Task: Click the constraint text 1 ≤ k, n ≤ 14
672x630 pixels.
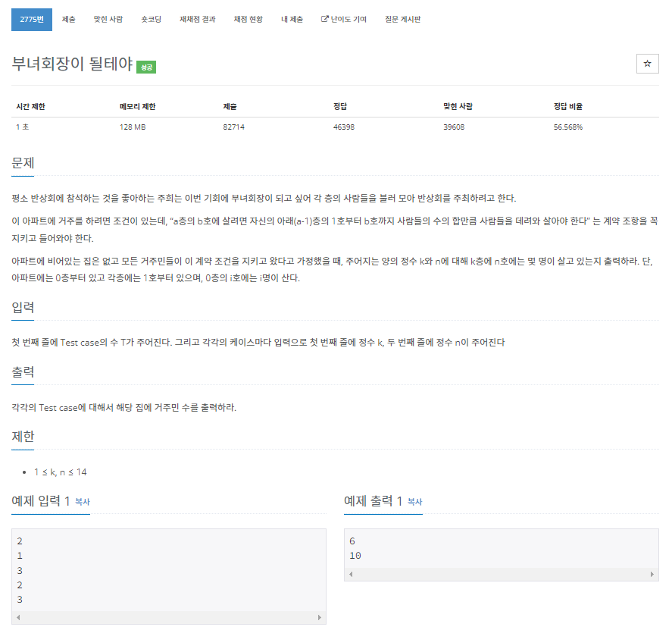Action: pyautogui.click(x=61, y=472)
